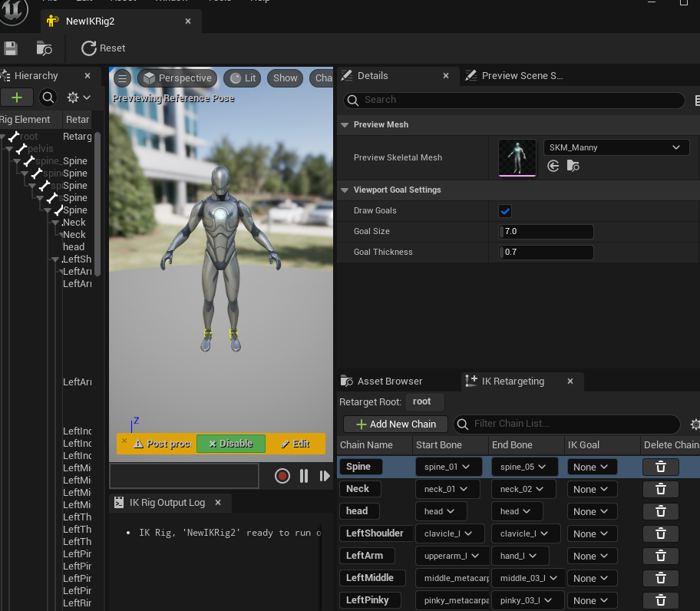This screenshot has height=611, width=700.
Task: Open Hierarchy settings gear dropdown
Action: pos(78,97)
